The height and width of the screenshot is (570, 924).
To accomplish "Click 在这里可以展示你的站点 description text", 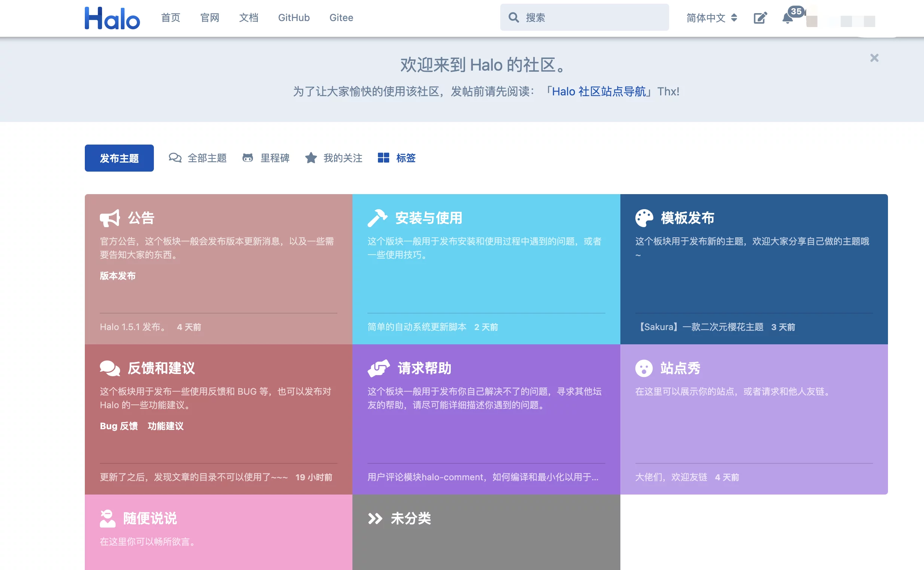I will tap(734, 391).
